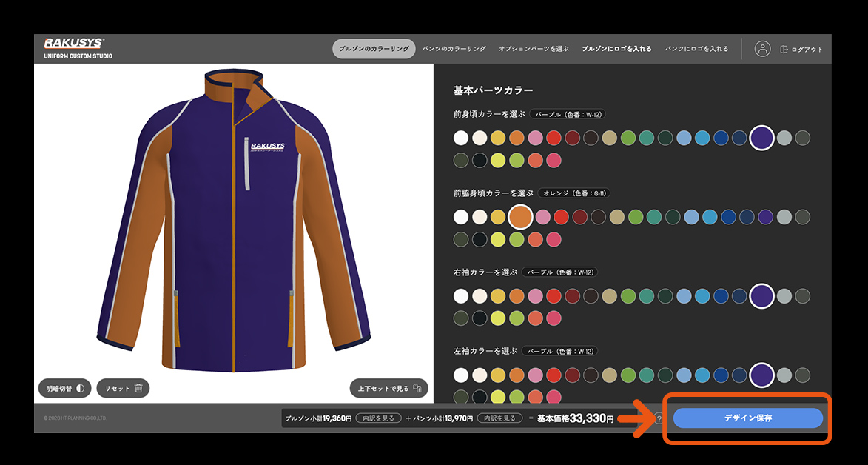868x465 pixels.
Task: Go to ブルゾンにロゴを入れる tab
Action: [x=616, y=49]
